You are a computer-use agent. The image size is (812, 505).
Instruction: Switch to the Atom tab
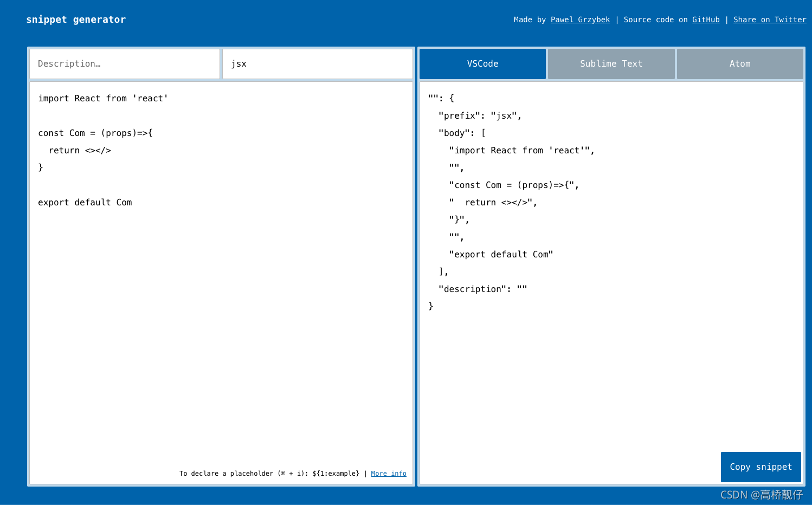tap(740, 64)
